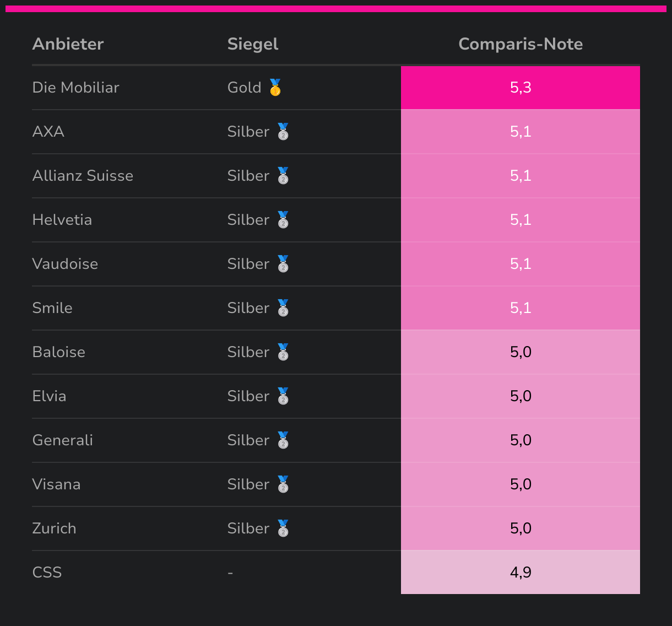Click the silver medal icon in the Helvetia row
The height and width of the screenshot is (626, 672).
pos(283,220)
